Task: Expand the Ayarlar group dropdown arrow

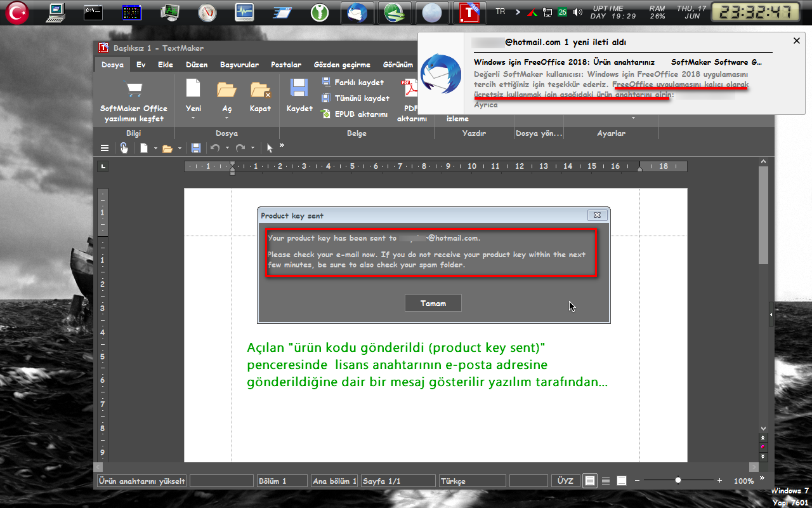Action: (632, 118)
